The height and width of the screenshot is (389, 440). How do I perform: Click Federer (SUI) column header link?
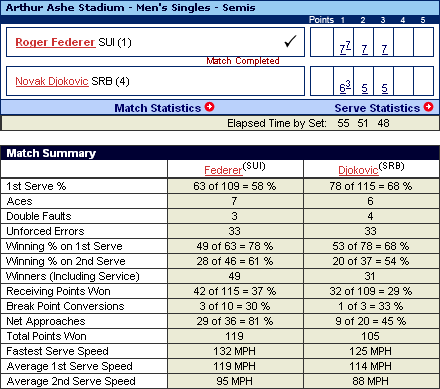tap(223, 170)
